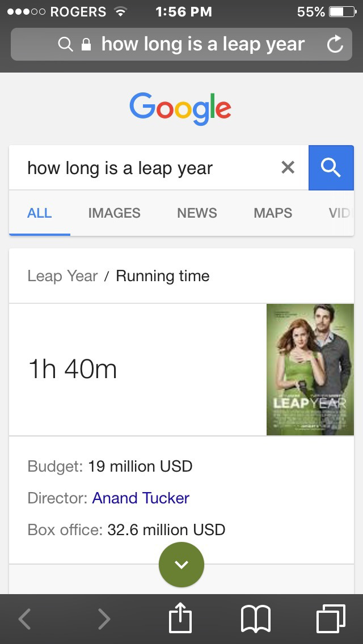Open the Leap Year movie poster

click(x=310, y=370)
